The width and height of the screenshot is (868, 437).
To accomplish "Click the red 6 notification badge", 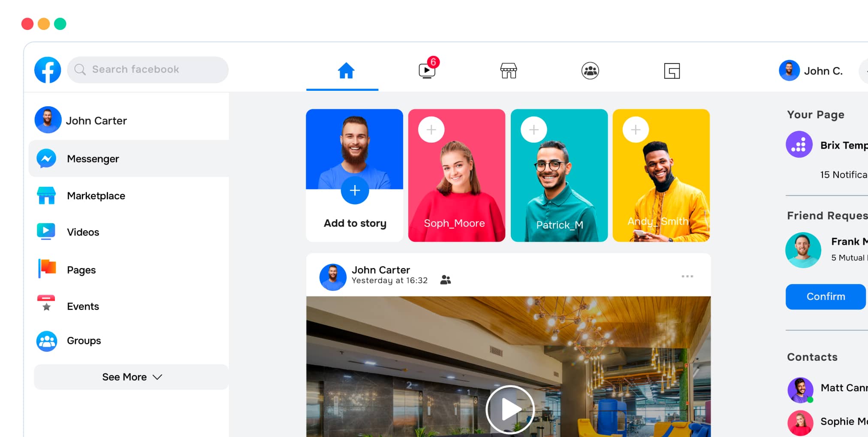I will tap(433, 62).
